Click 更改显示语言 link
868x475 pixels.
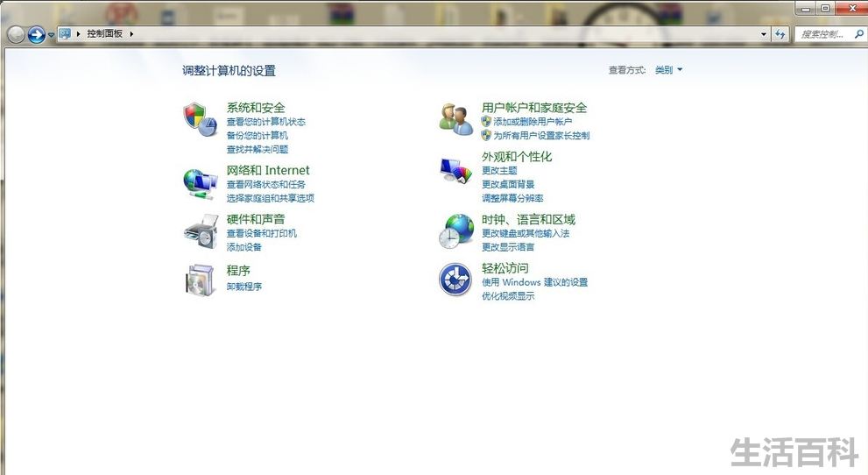click(508, 247)
